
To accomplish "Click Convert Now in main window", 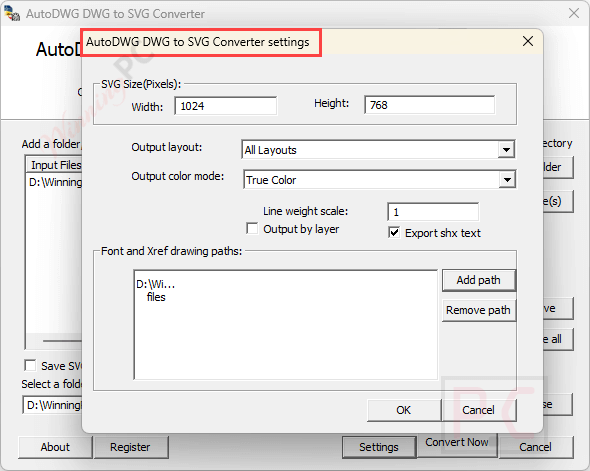I will 457,443.
